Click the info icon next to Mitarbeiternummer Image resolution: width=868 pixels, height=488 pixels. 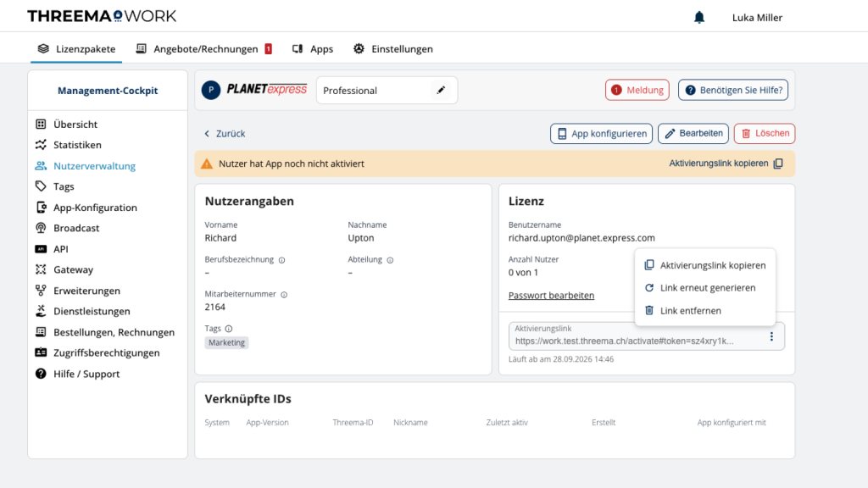pos(284,295)
